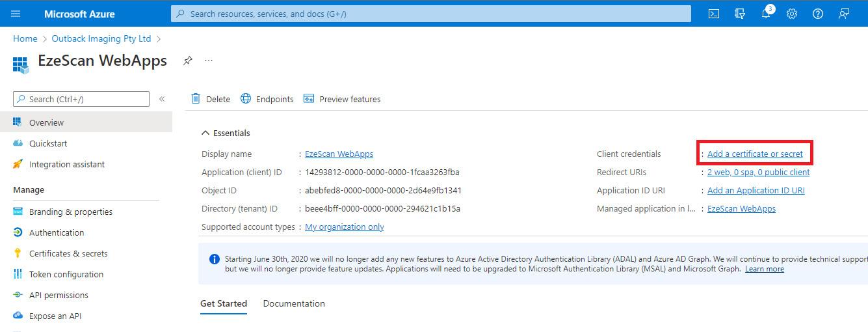Viewport: 868px width, 332px height.
Task: Open the notifications bell
Action: click(x=765, y=14)
